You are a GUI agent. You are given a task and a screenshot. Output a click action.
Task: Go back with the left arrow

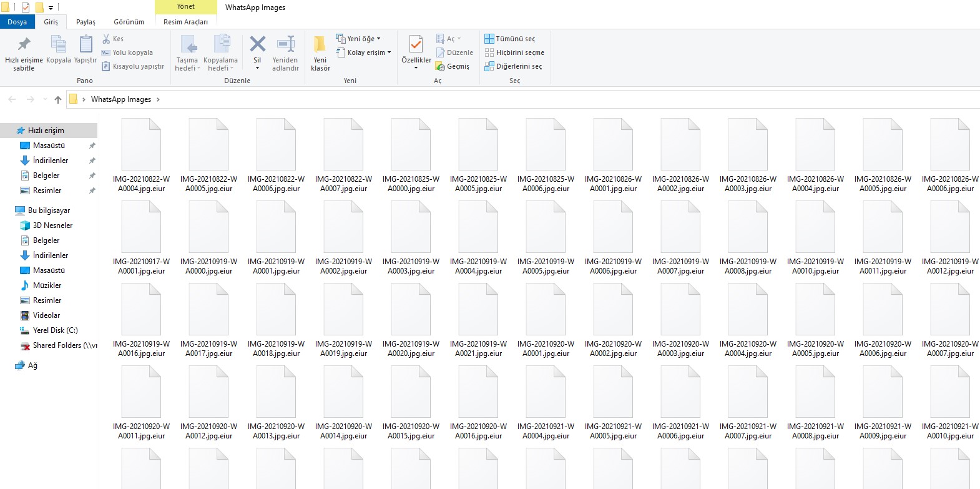click(12, 99)
